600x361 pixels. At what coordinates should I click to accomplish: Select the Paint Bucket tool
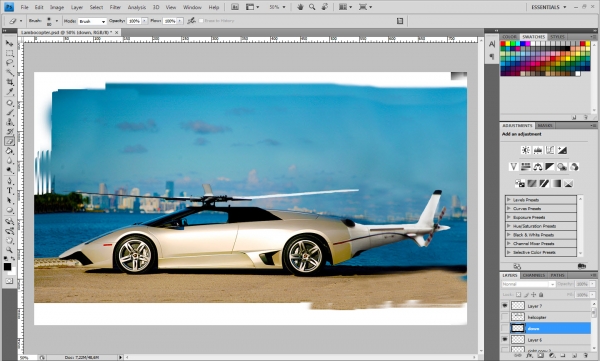click(x=9, y=151)
